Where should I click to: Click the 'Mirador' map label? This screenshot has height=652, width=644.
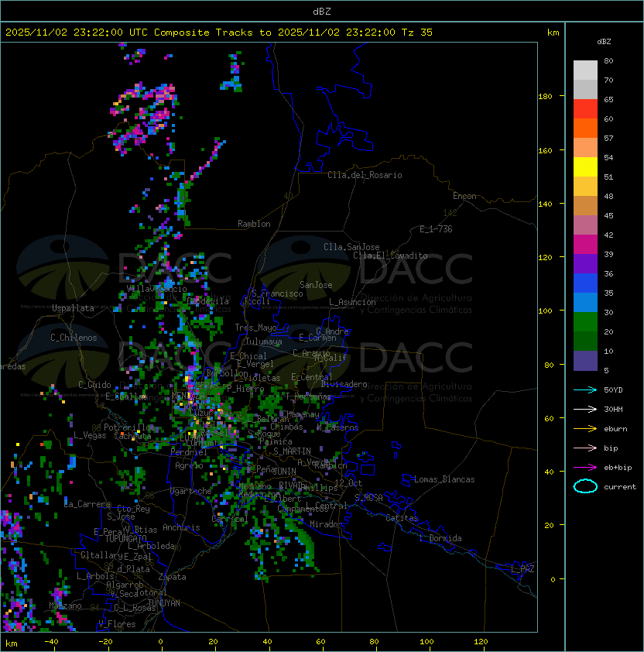click(x=327, y=524)
